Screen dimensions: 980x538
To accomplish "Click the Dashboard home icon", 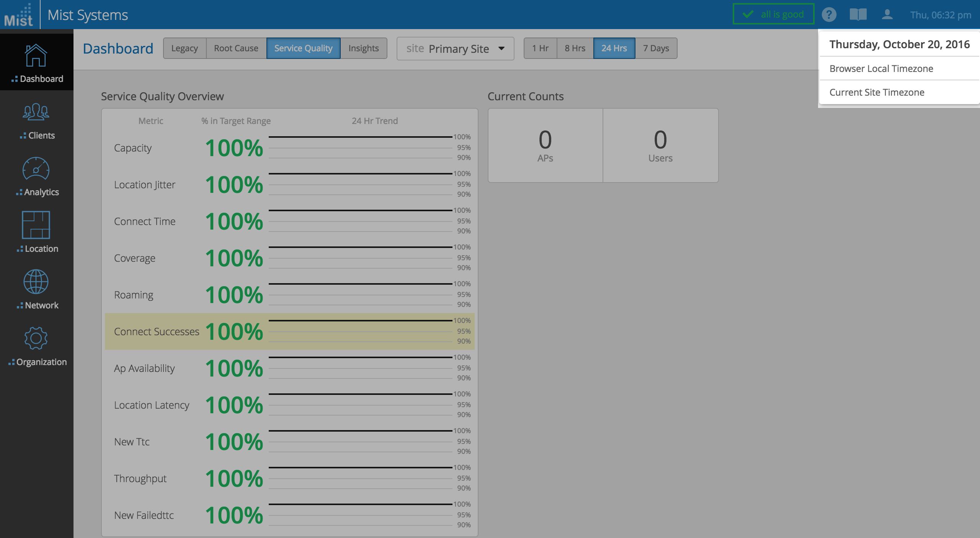I will pos(36,56).
